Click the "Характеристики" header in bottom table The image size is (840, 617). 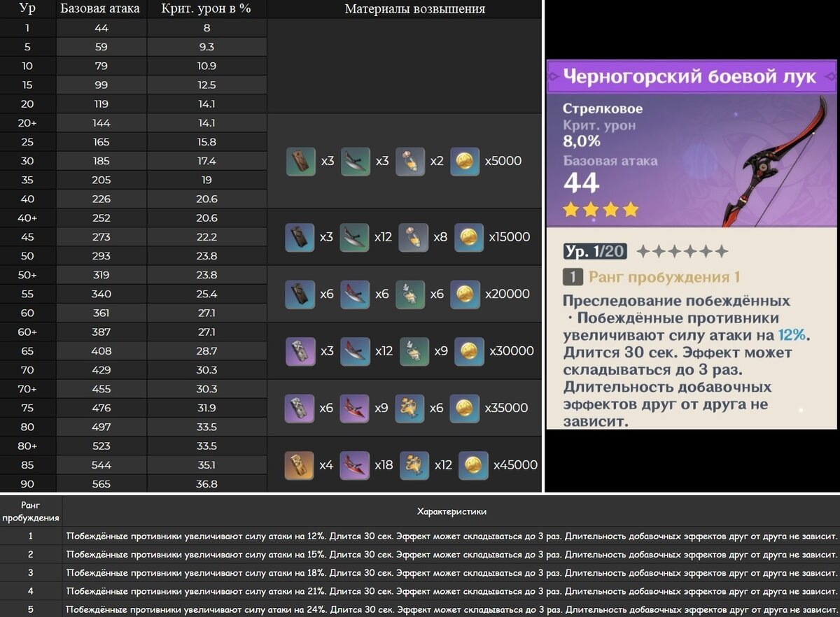click(x=451, y=511)
